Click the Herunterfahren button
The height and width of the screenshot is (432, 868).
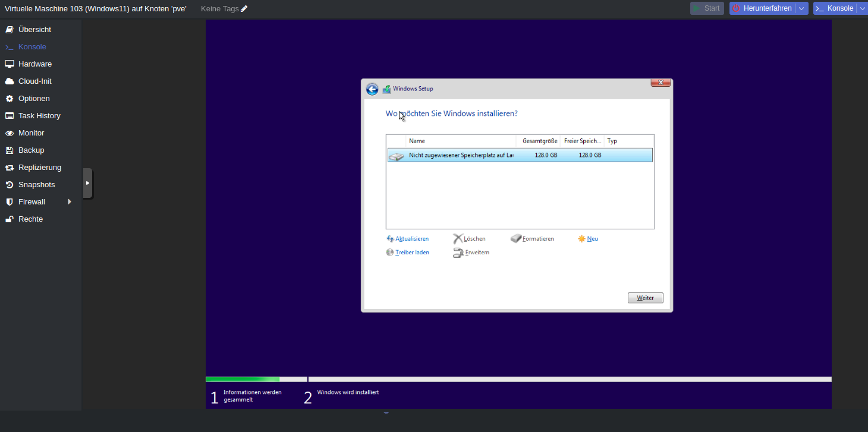coord(762,8)
